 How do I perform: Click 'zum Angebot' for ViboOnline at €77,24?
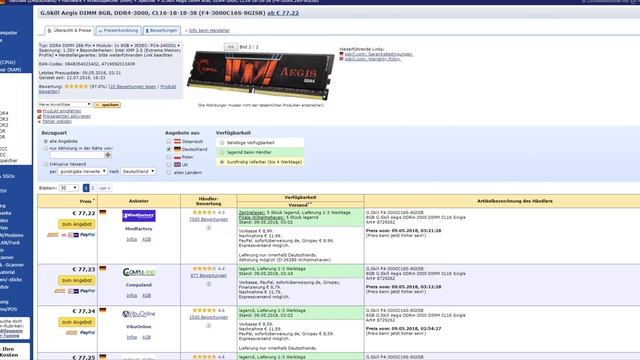click(77, 322)
